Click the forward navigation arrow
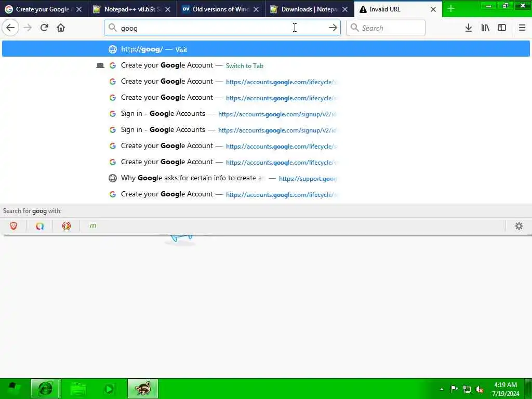 click(x=28, y=28)
